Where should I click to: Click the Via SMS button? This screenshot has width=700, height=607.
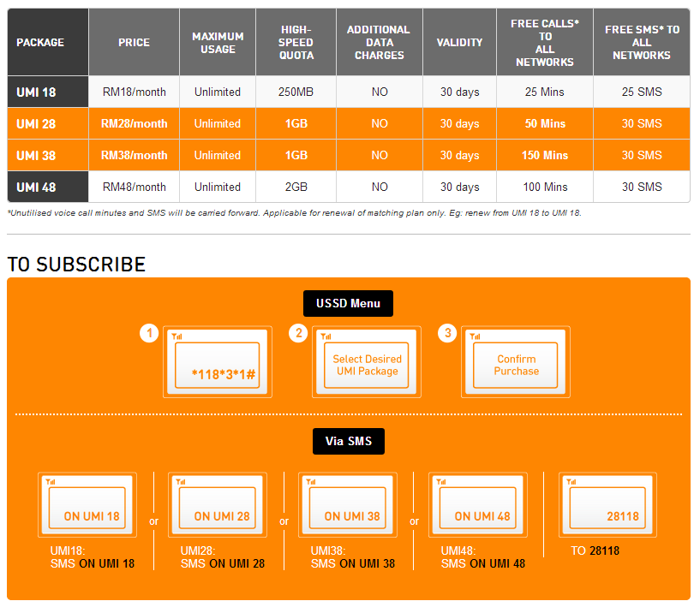(348, 441)
